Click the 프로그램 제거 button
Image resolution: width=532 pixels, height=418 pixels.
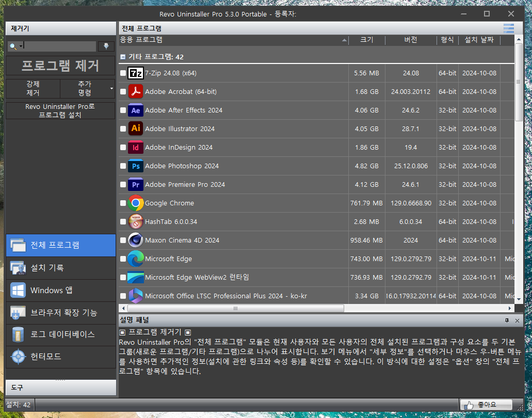61,66
